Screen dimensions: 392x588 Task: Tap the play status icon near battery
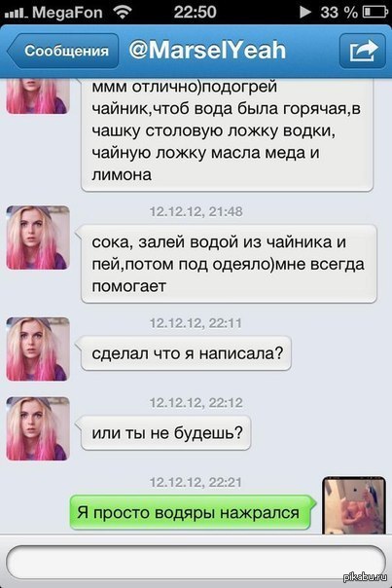304,12
